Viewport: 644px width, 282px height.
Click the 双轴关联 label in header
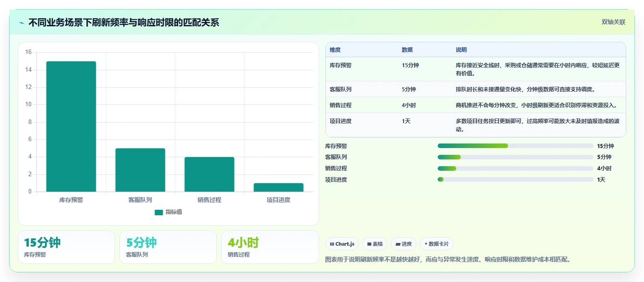coord(614,22)
